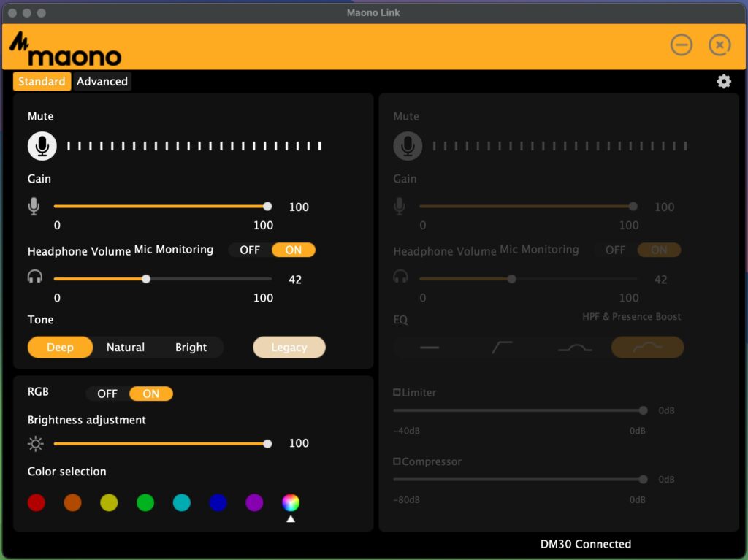The width and height of the screenshot is (748, 560).
Task: Close app using the orange X circle icon
Action: click(720, 45)
